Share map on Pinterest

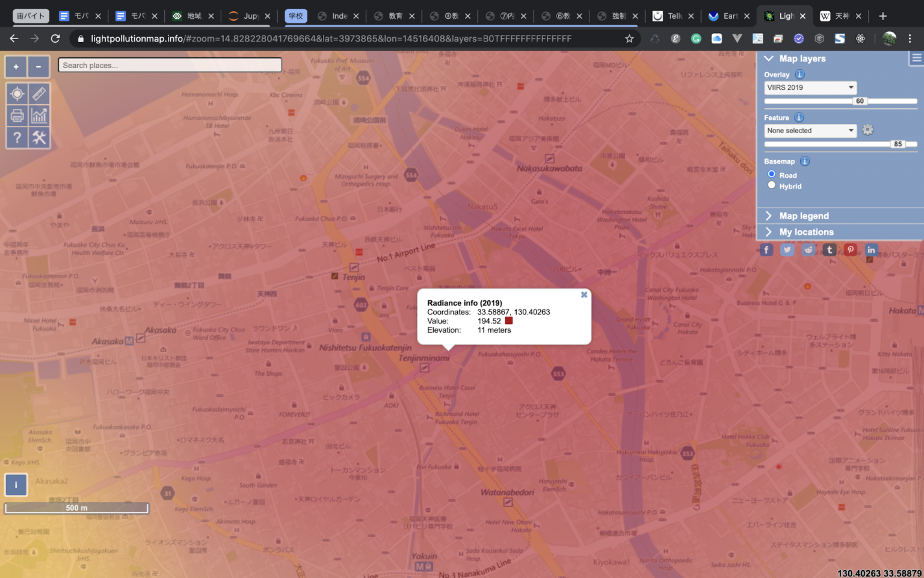click(x=851, y=250)
